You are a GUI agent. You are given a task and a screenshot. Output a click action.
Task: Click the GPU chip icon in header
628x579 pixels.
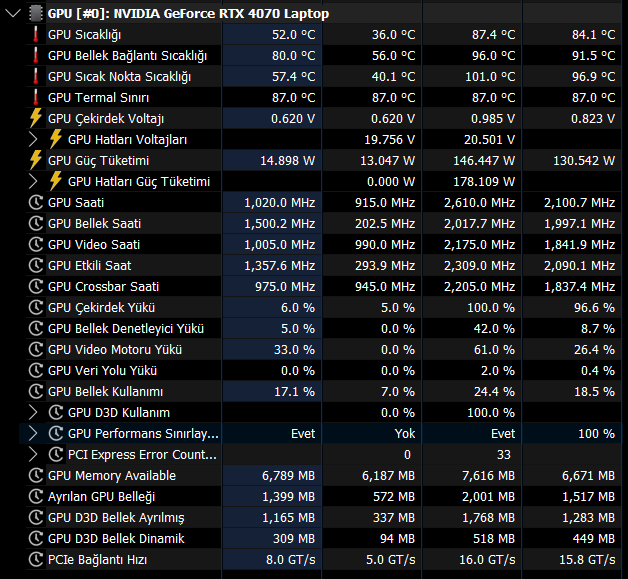36,14
